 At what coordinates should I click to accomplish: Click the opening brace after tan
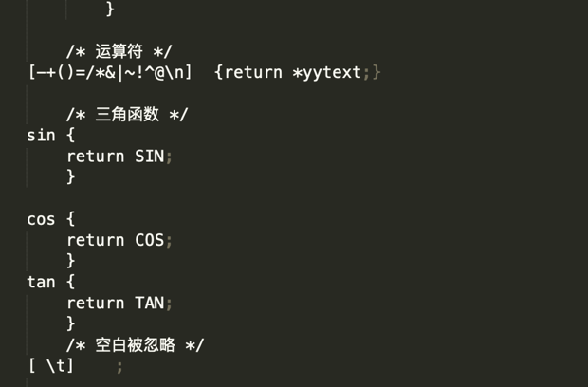point(71,282)
